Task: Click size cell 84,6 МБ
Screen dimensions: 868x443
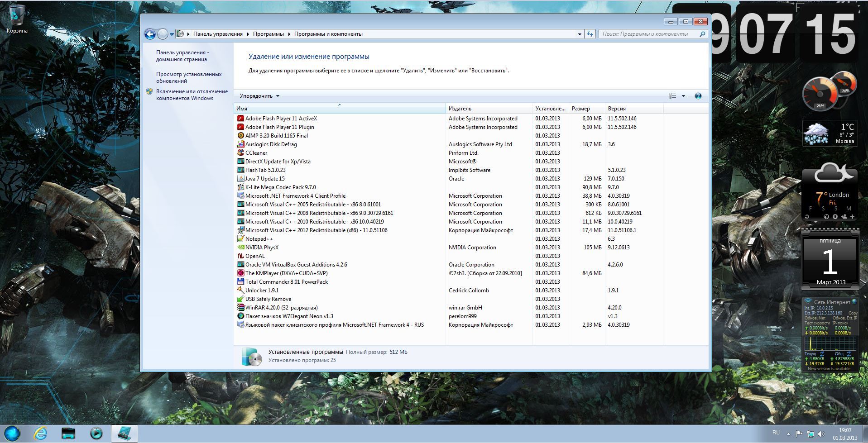Action: point(592,273)
